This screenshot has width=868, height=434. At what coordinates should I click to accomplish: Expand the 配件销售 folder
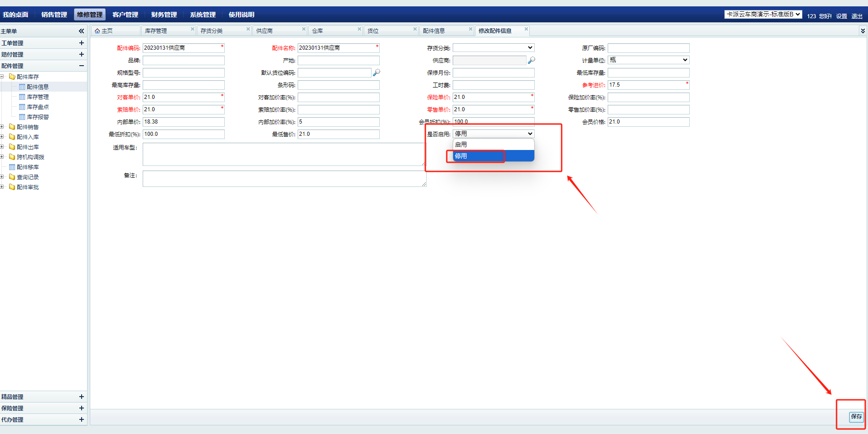coord(2,127)
